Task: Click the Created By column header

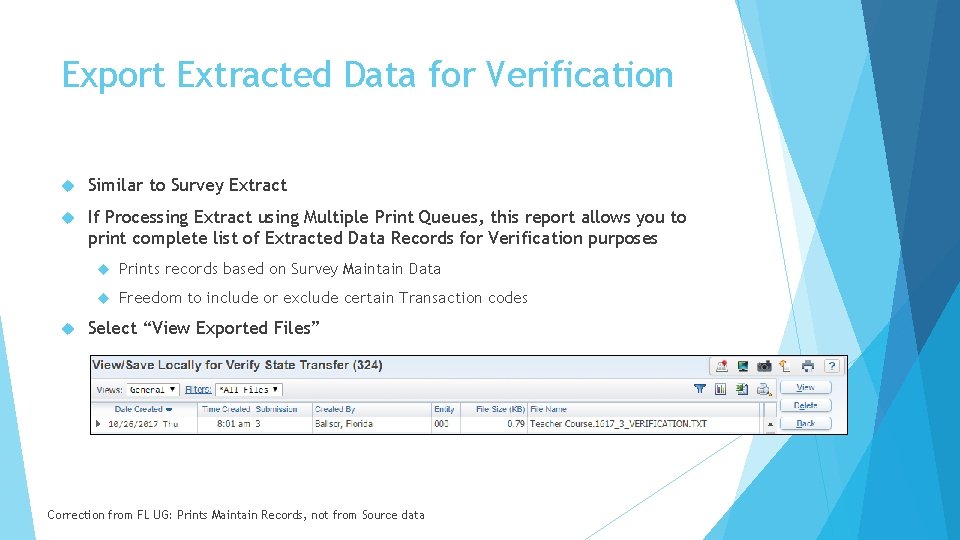Action: pyautogui.click(x=335, y=409)
